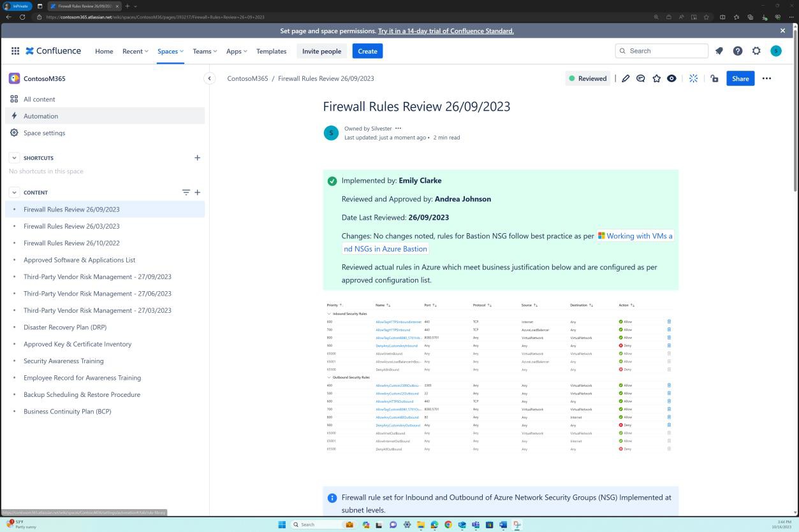Open page restrictions with the lock icon
Screen dimensions: 799x532
point(714,78)
